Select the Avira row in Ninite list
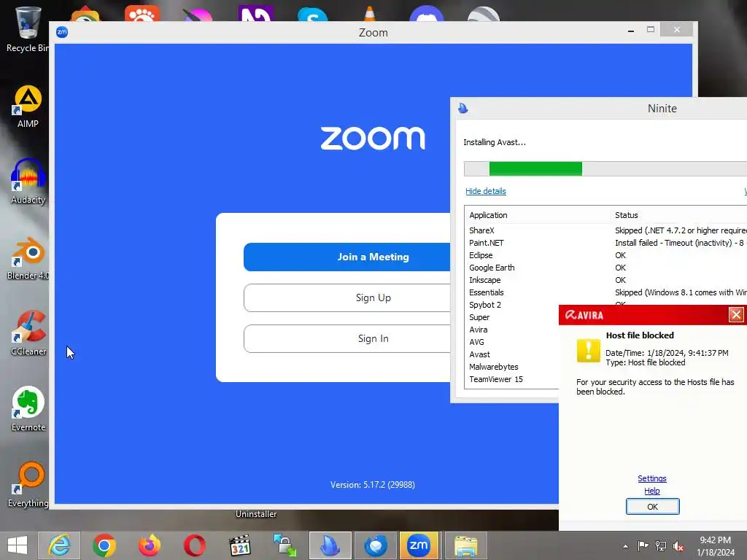Screen dimensions: 747x560 point(511,330)
